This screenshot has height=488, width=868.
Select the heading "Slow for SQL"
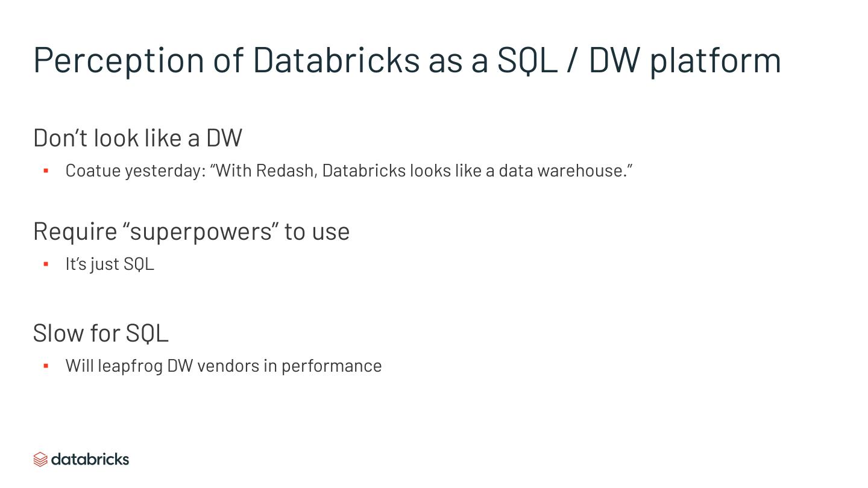pos(101,333)
